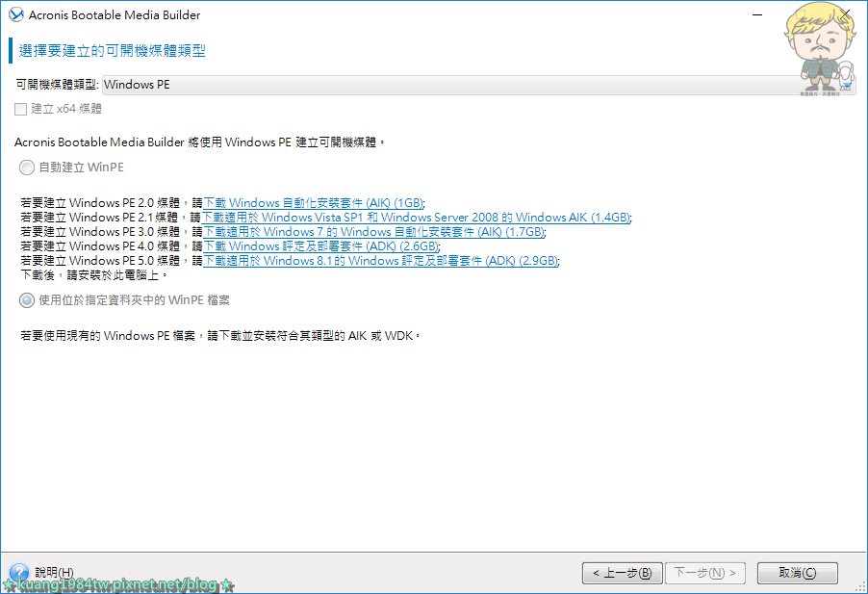Click the Acronis logo icon in title bar
The image size is (868, 594).
tap(16, 15)
